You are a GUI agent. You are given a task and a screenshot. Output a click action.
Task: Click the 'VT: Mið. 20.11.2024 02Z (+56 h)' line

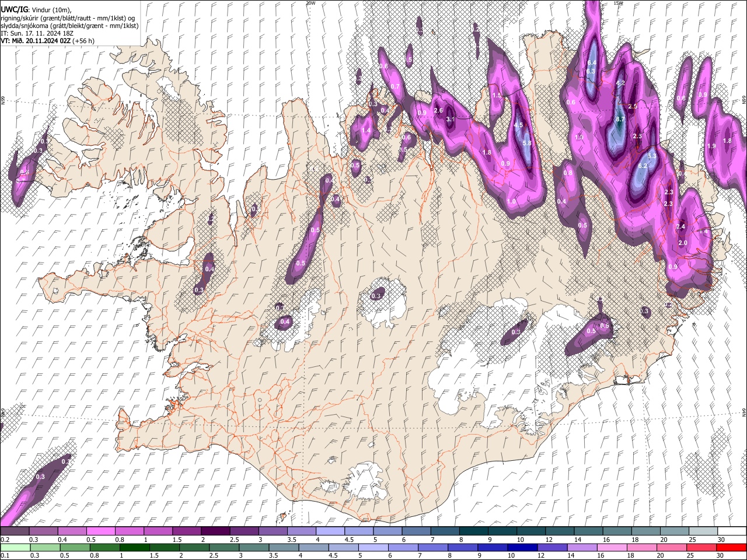click(x=47, y=41)
